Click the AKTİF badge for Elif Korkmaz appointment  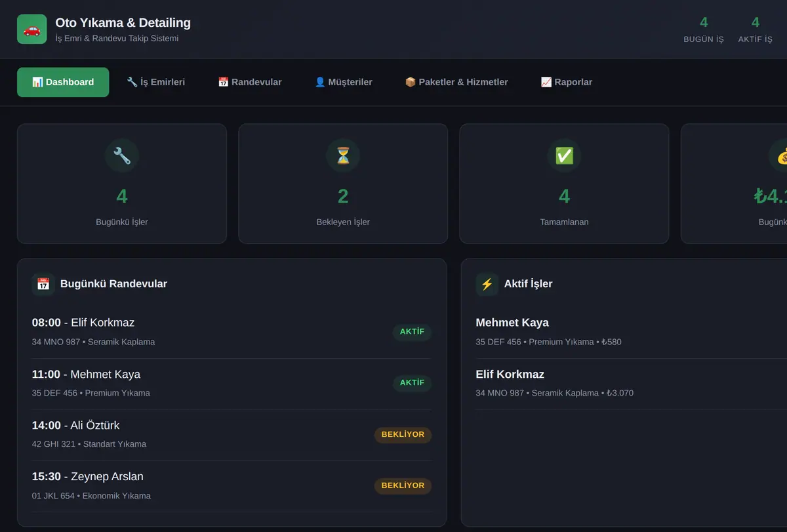[412, 332]
